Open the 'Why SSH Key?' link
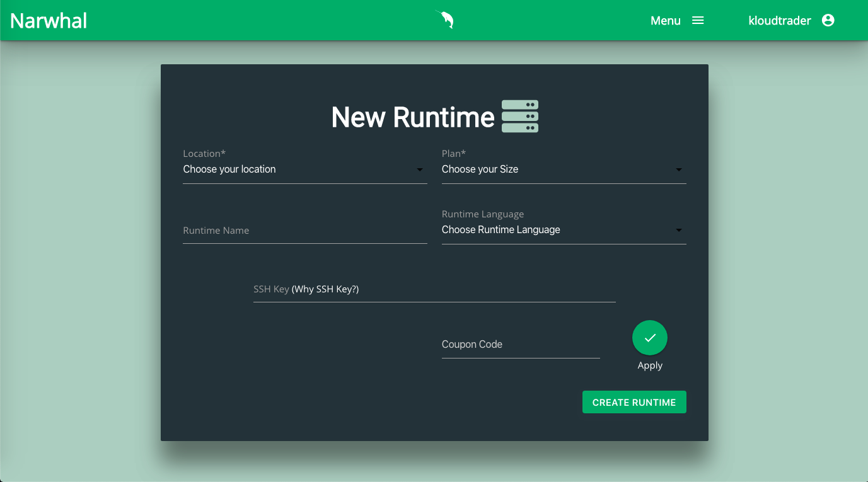 [x=325, y=289]
